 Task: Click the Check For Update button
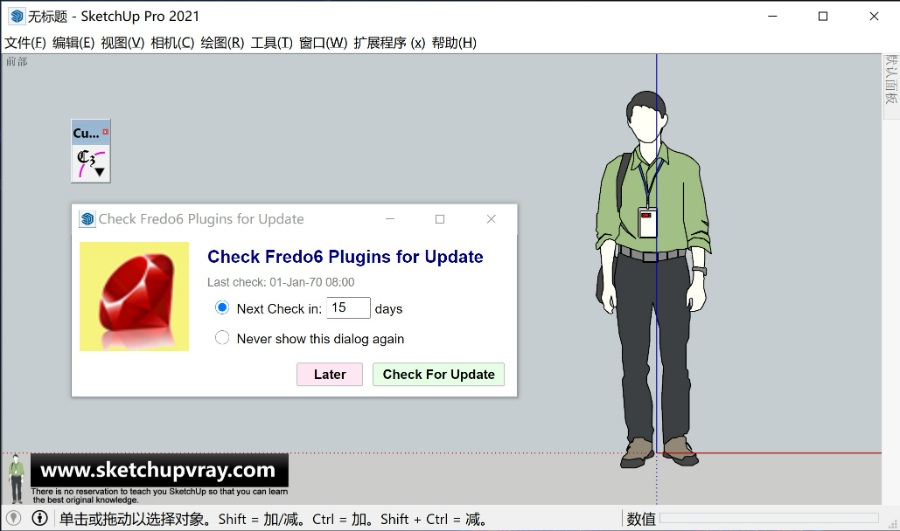(x=439, y=374)
